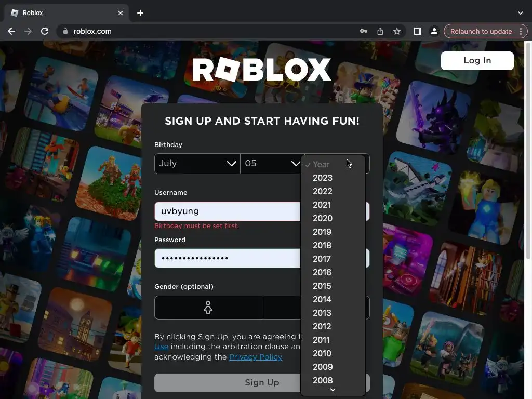Choose 2010 as birth year

point(333,353)
